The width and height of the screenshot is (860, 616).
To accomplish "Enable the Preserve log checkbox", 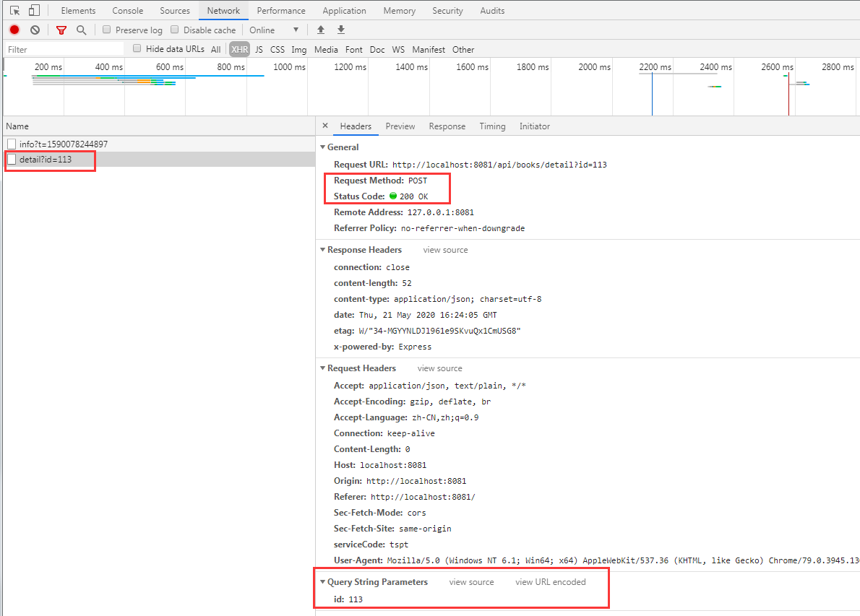I will point(106,30).
